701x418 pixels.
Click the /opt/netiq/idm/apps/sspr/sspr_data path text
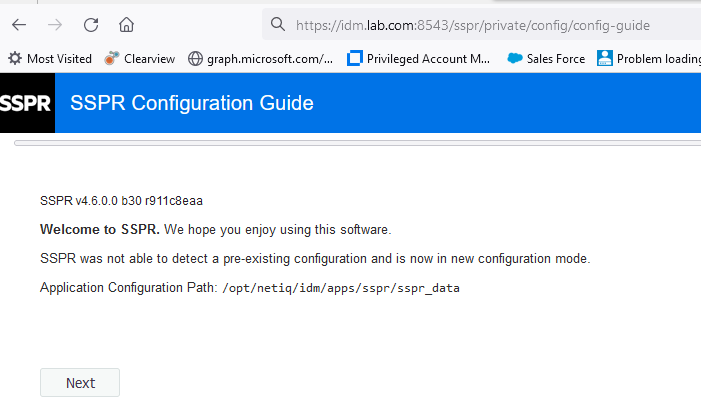(341, 288)
